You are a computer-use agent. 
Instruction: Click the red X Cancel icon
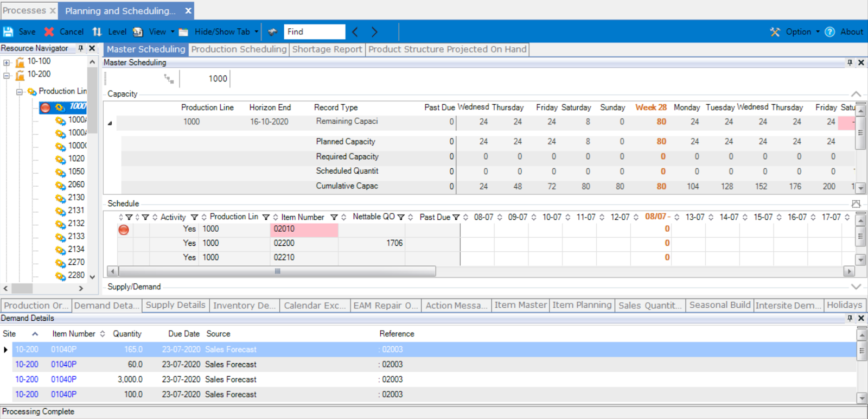point(49,32)
